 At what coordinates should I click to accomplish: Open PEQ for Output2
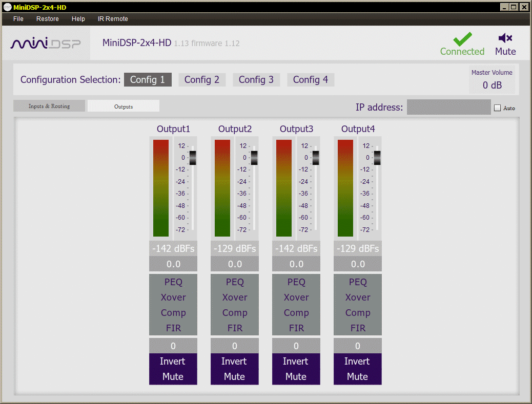pos(234,282)
